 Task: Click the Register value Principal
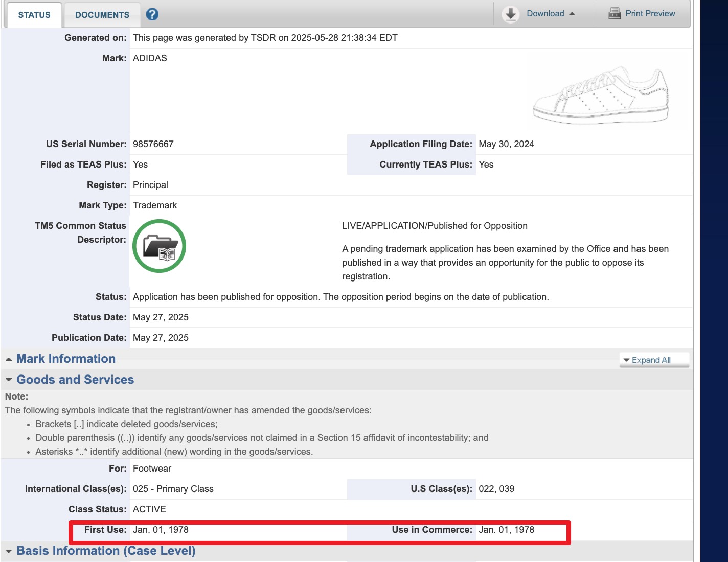click(150, 185)
